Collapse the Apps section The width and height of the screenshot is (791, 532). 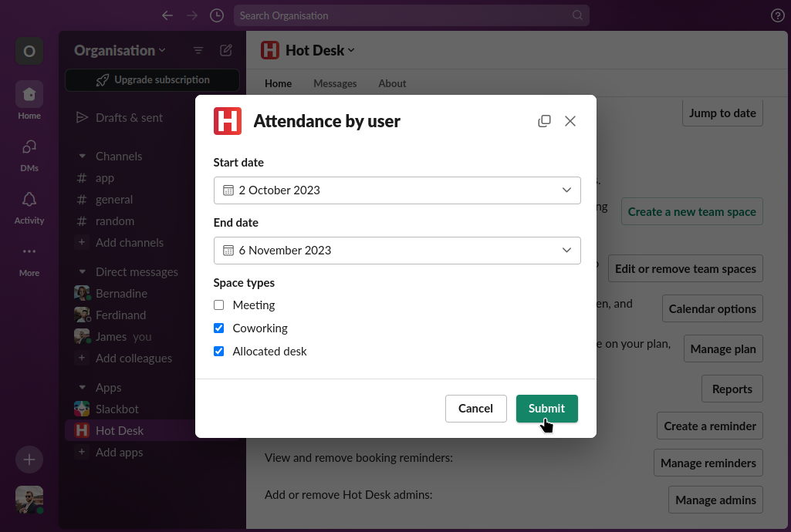[83, 387]
